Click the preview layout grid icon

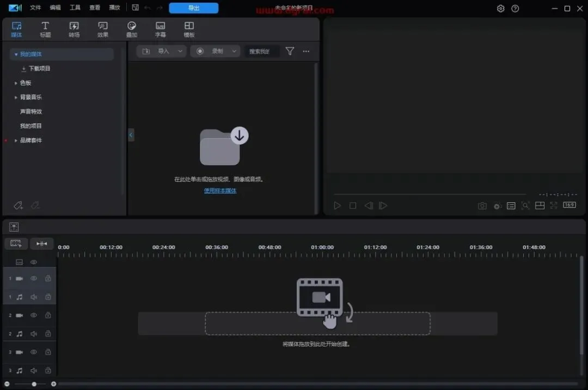pyautogui.click(x=540, y=205)
